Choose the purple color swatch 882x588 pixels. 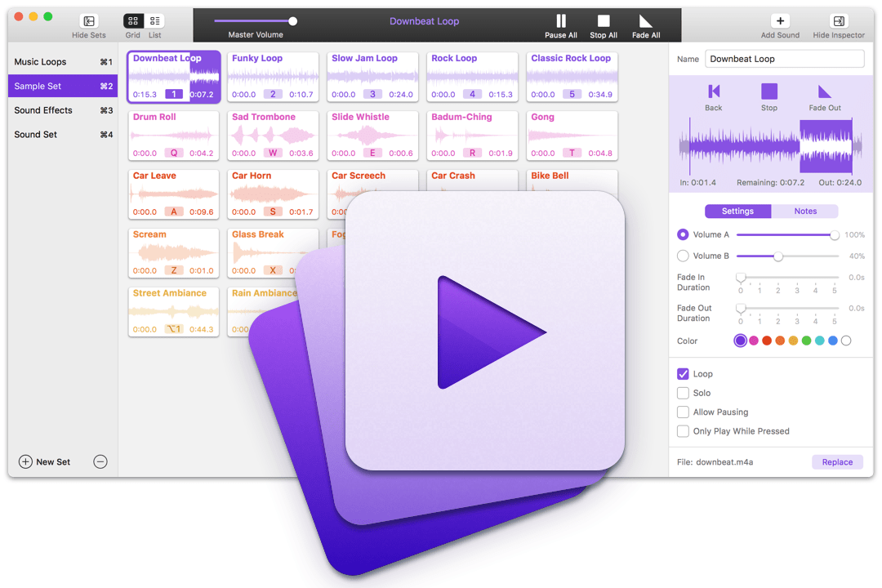pyautogui.click(x=740, y=341)
